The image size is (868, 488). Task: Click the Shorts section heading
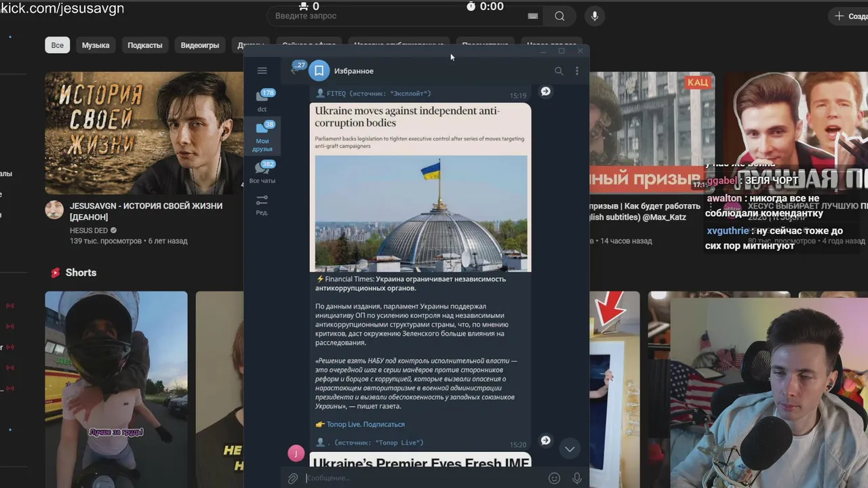81,272
